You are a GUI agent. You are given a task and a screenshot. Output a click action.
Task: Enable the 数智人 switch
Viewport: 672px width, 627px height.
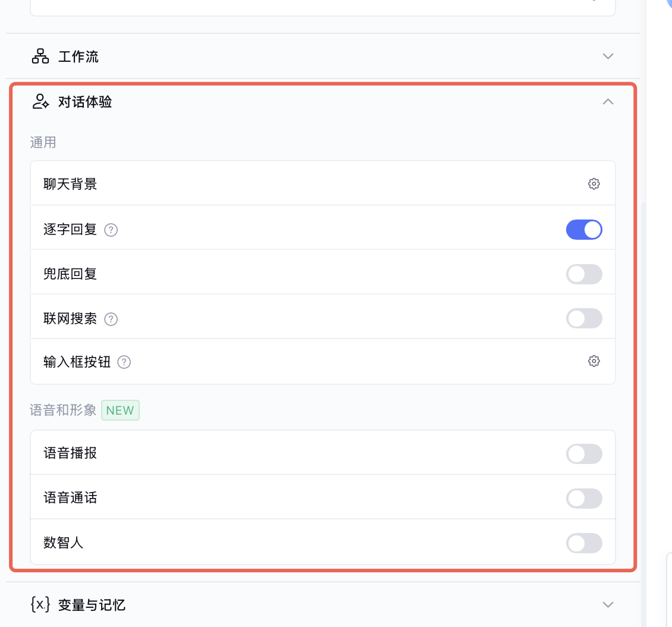click(584, 543)
